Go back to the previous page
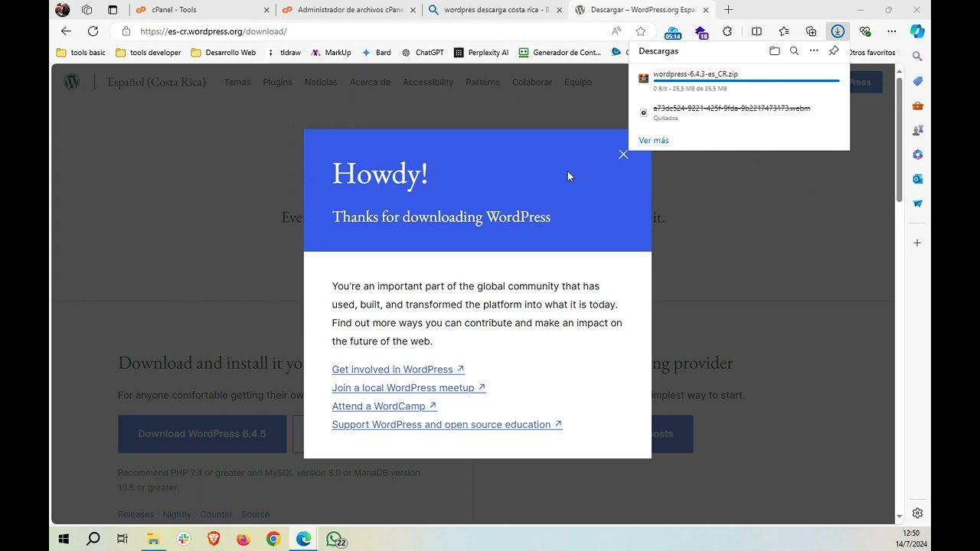Screen dimensions: 980x551 tap(66, 31)
